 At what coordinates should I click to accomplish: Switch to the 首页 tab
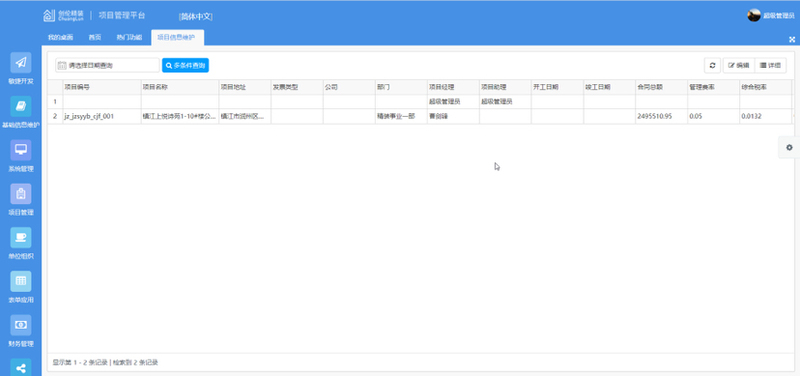[94, 37]
